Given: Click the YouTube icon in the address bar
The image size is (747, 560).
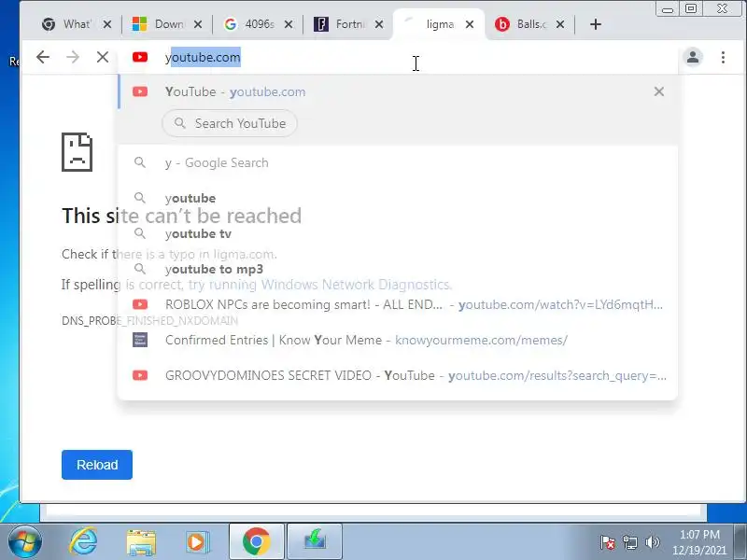Looking at the screenshot, I should tap(140, 57).
